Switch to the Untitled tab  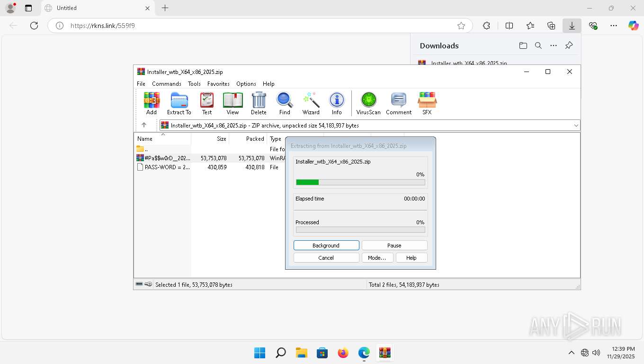[x=97, y=8]
